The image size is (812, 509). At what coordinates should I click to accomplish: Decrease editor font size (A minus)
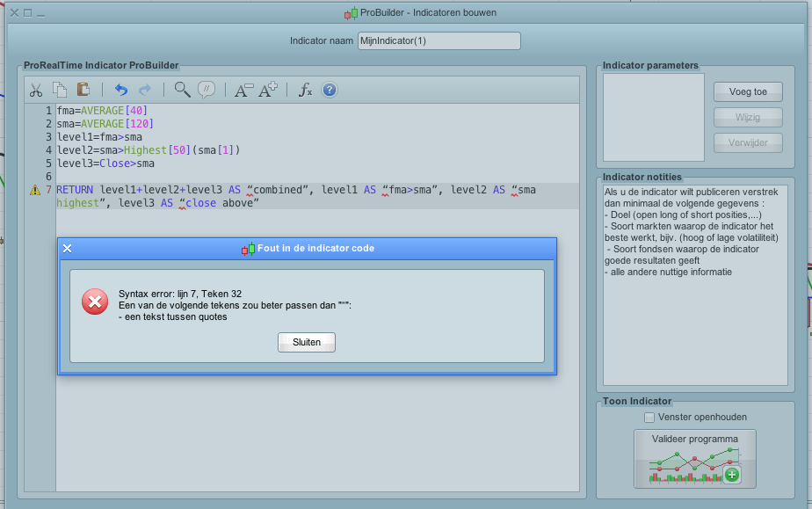coord(243,90)
